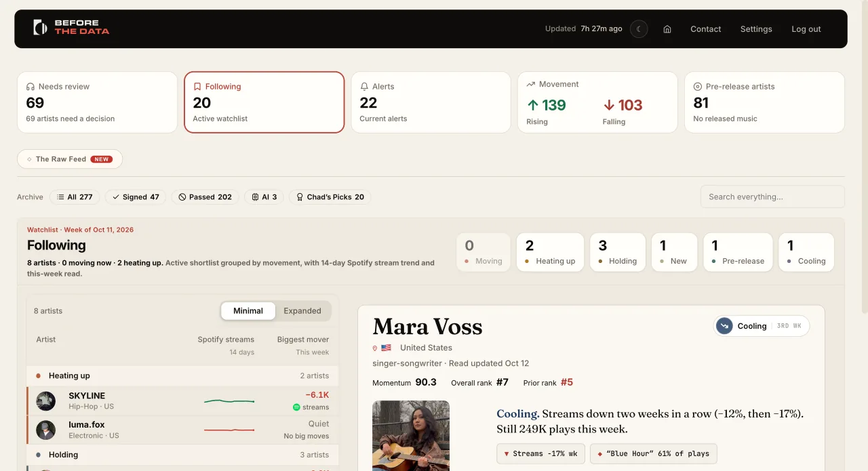Click the green rising arrow 139
The image size is (868, 471).
pos(546,105)
